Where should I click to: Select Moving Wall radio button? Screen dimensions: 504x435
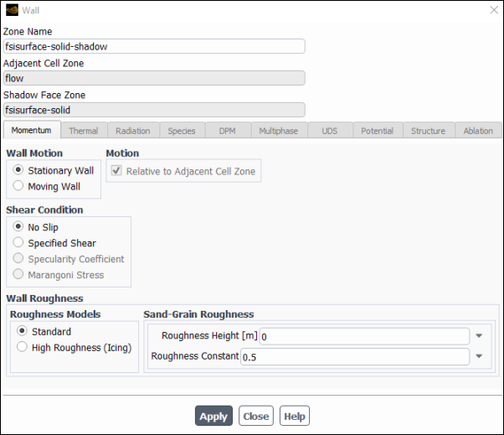point(18,185)
